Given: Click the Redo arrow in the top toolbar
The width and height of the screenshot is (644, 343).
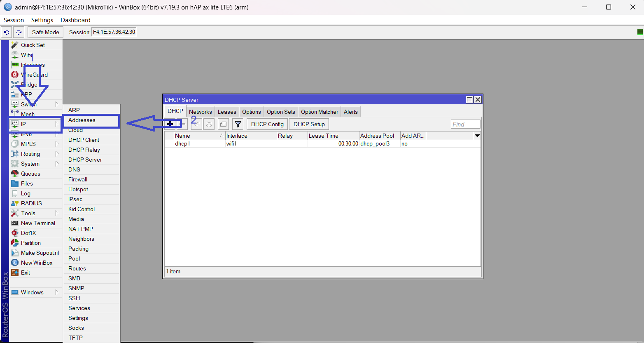Looking at the screenshot, I should pos(19,32).
